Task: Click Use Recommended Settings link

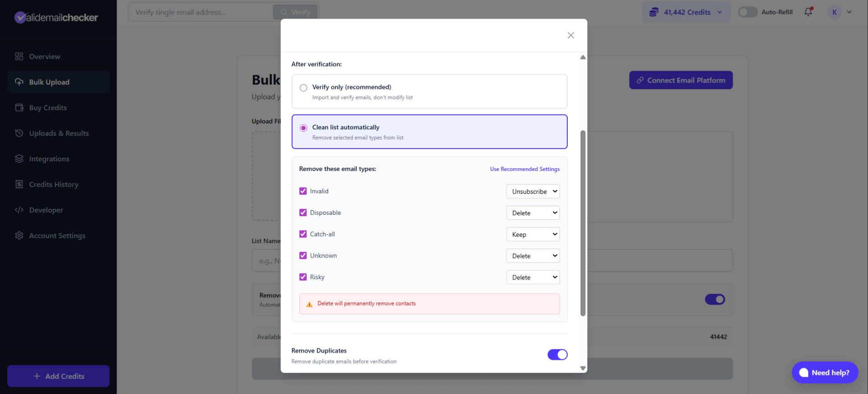Action: (x=524, y=169)
